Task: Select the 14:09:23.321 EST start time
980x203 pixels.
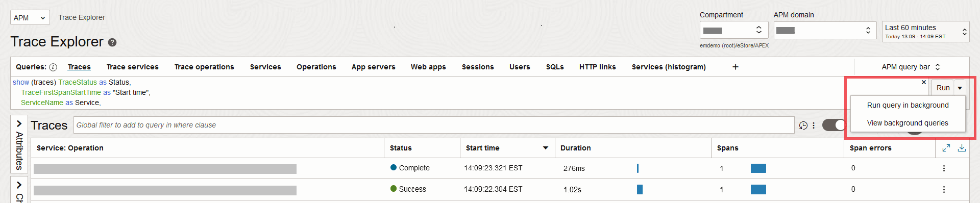Action: [x=493, y=168]
